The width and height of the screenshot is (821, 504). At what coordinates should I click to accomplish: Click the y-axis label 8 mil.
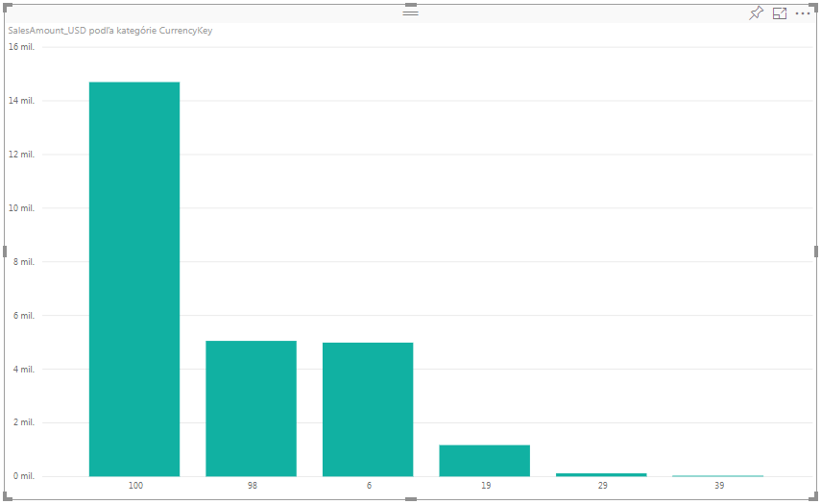[x=24, y=262]
